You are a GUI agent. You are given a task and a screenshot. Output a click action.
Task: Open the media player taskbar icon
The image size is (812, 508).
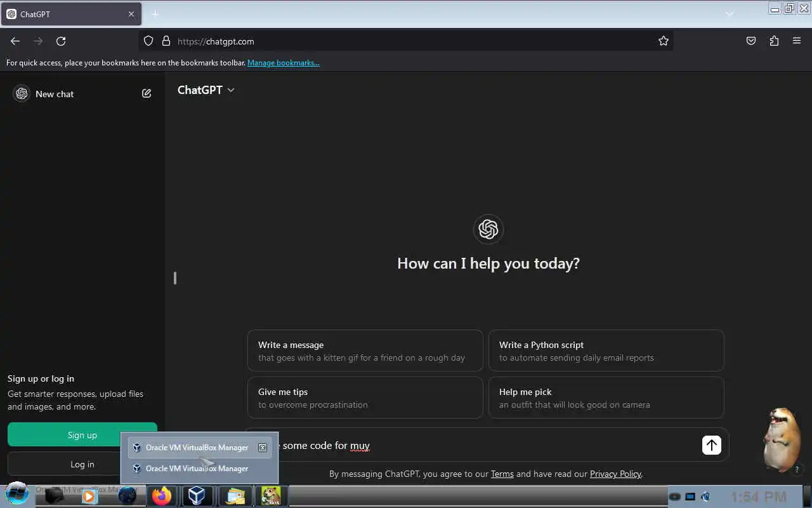coord(89,496)
